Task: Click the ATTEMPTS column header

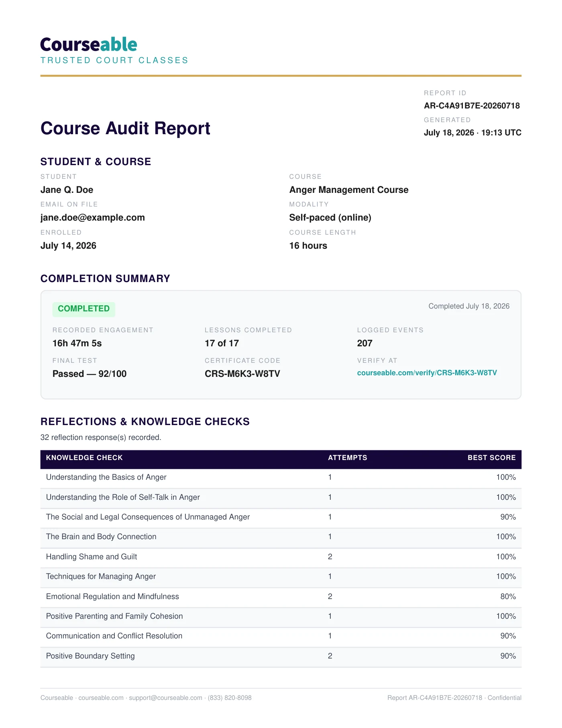Action: point(348,458)
